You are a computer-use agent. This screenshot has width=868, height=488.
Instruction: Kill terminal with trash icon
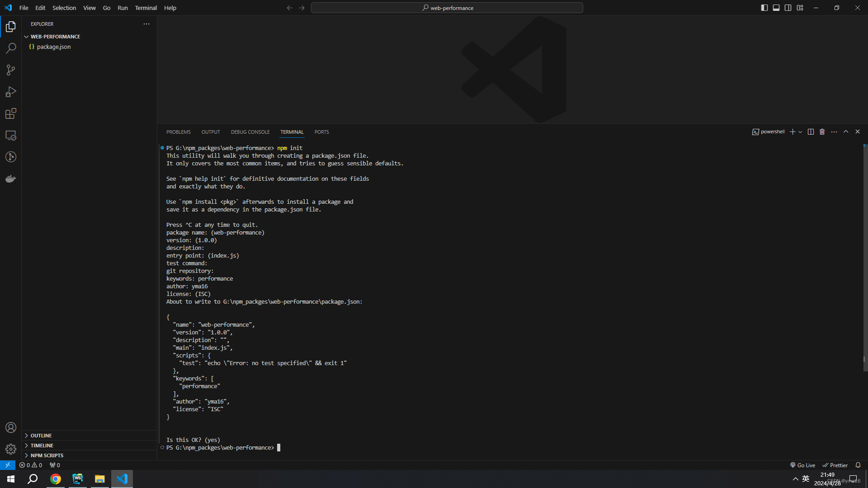[822, 132]
